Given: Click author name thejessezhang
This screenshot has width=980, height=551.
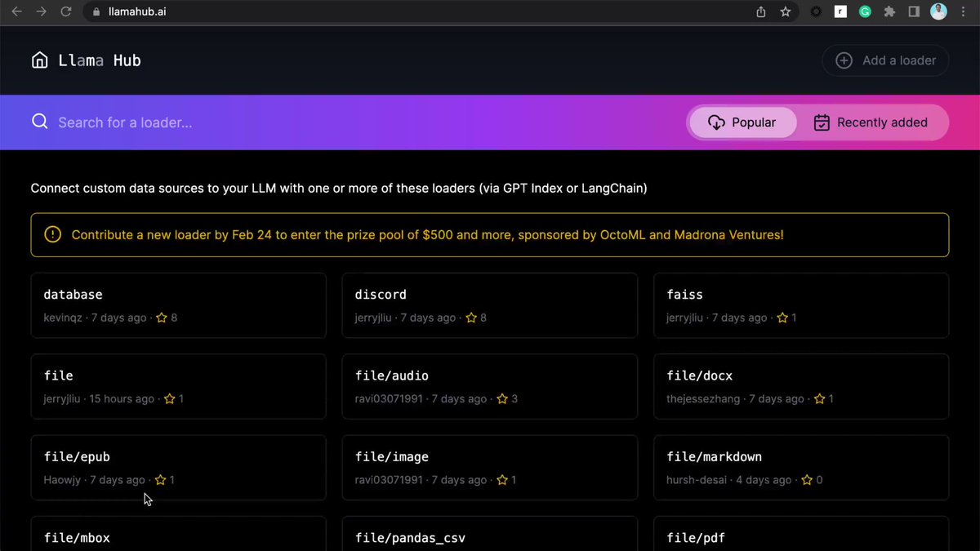Looking at the screenshot, I should (x=703, y=399).
